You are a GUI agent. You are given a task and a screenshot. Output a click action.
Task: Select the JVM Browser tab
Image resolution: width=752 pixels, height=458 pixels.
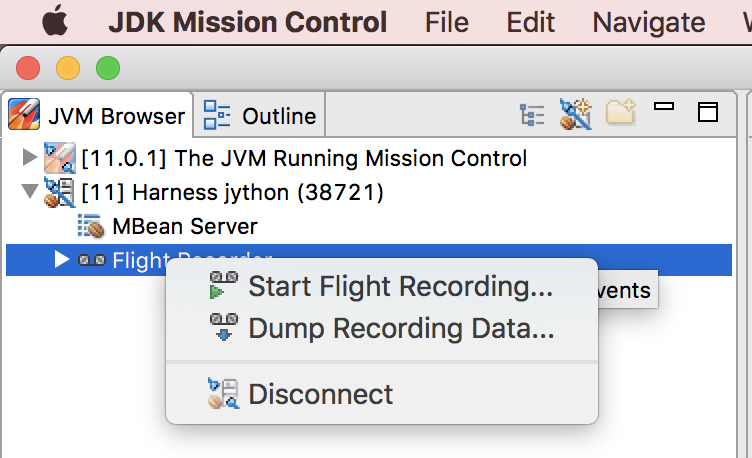[97, 116]
